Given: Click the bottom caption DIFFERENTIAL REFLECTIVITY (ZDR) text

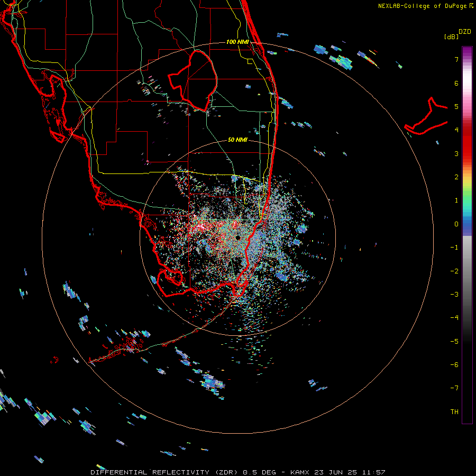Looking at the screenshot, I should (x=164, y=472).
